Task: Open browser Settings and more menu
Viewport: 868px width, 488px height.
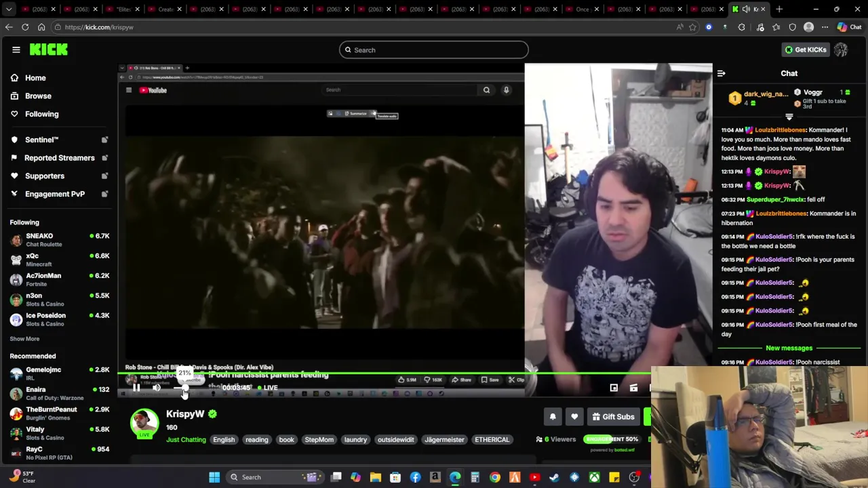Action: 825,27
